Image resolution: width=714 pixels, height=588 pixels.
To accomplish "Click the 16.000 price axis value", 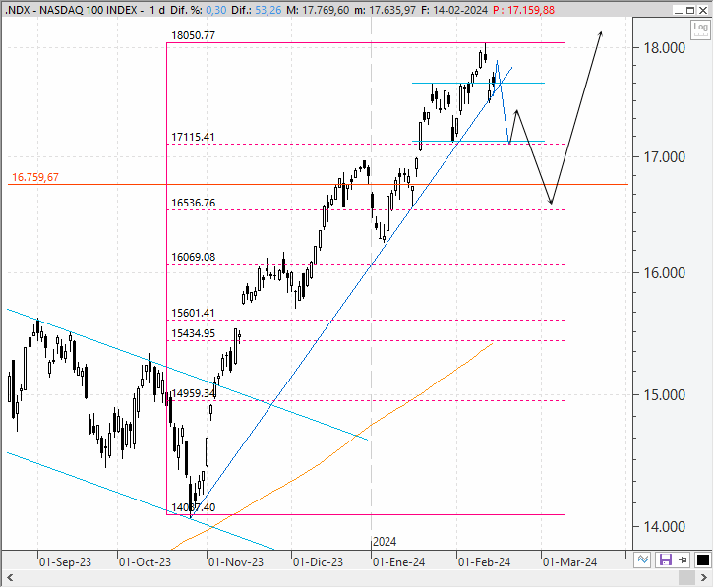I will [665, 273].
